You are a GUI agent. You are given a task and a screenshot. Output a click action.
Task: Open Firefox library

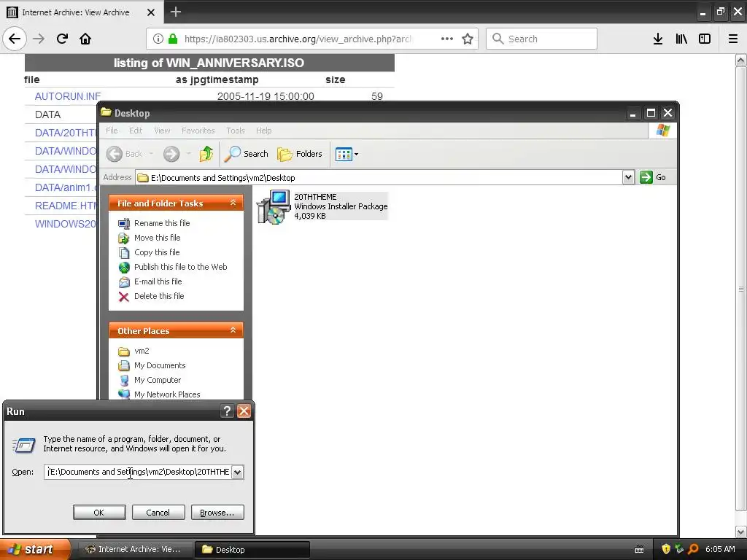(x=681, y=39)
